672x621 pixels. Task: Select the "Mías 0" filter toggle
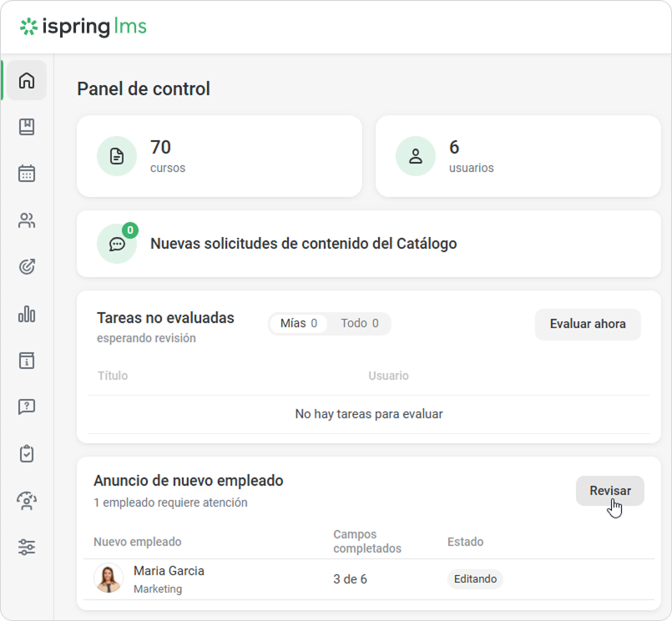[x=298, y=324]
